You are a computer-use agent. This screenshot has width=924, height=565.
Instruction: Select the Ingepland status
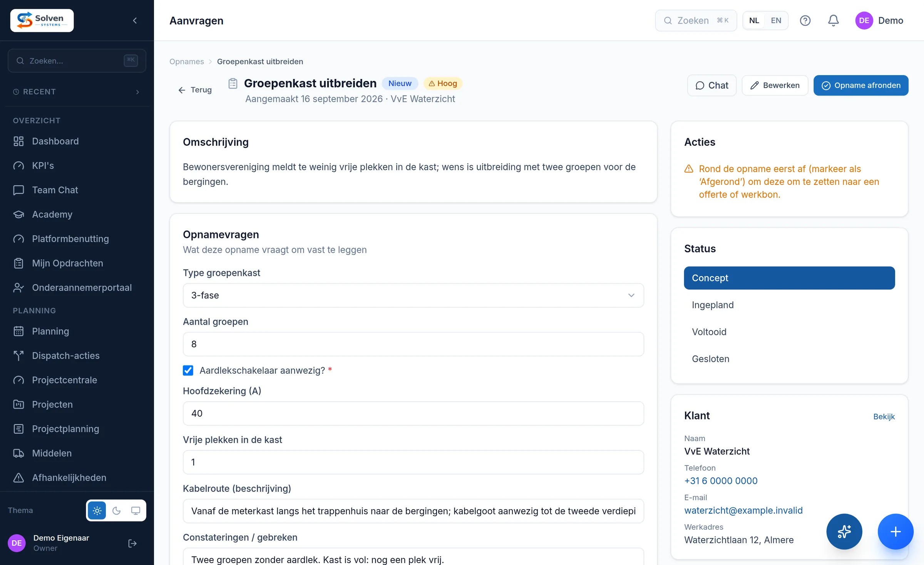tap(789, 305)
